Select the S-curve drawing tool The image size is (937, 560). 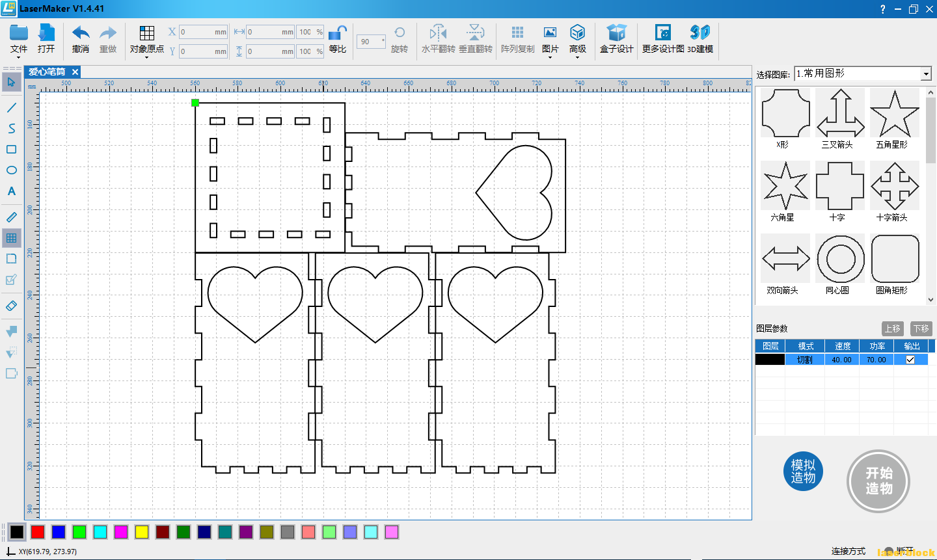12,128
